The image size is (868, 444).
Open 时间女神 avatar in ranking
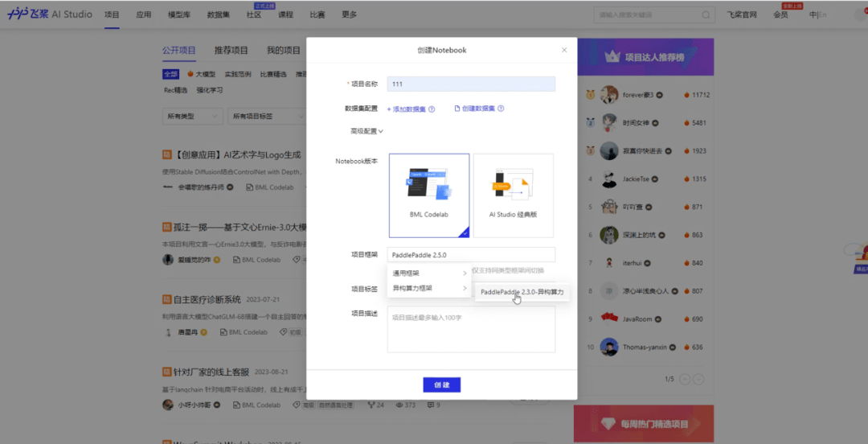tap(609, 122)
